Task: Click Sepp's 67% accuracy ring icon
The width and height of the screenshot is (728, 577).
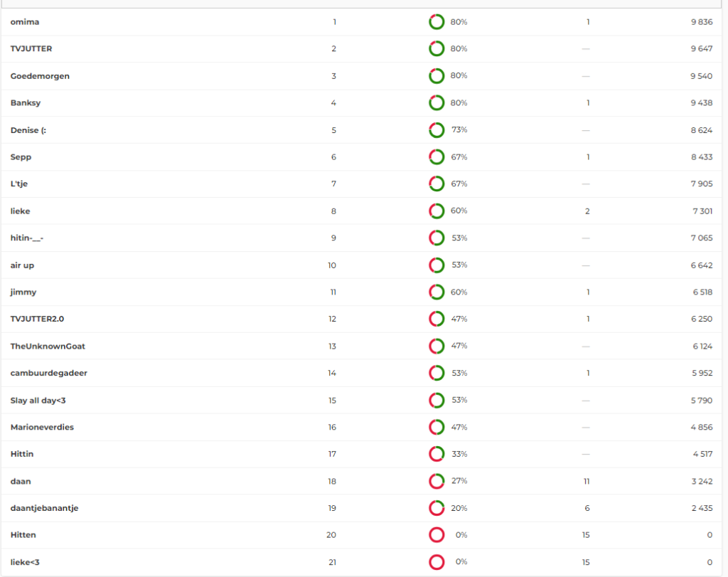Action: 437,157
